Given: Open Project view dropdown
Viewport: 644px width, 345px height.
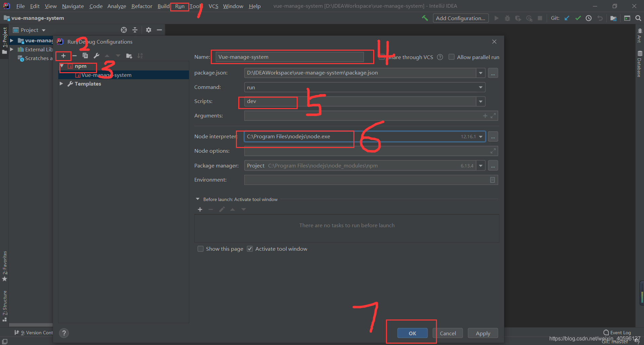Looking at the screenshot, I should pos(44,30).
